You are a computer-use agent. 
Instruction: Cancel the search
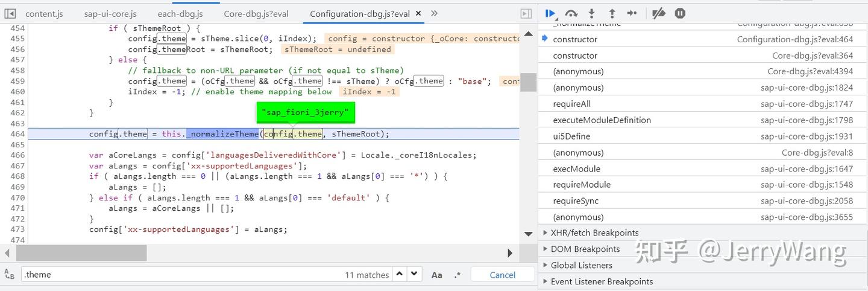(503, 275)
